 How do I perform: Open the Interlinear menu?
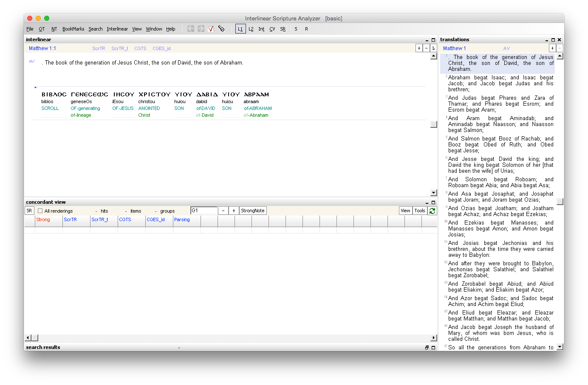click(117, 29)
